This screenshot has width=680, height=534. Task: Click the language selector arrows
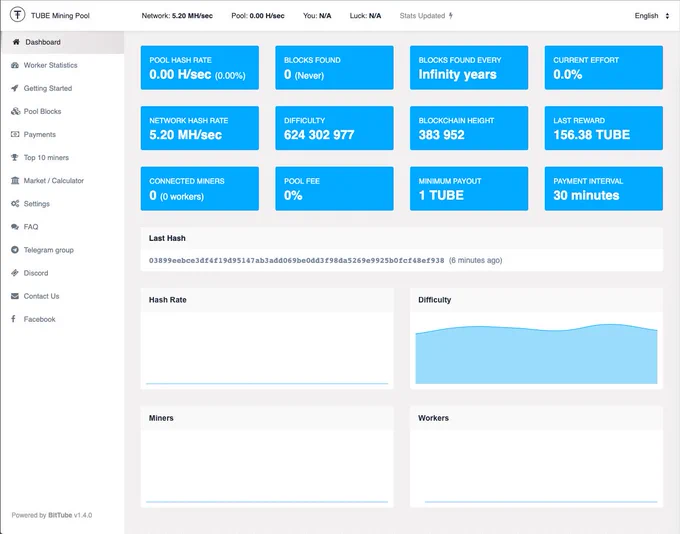click(x=667, y=16)
